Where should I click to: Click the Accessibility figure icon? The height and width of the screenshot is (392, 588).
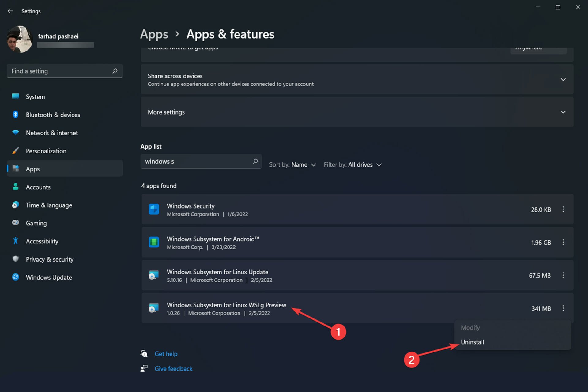(x=16, y=241)
